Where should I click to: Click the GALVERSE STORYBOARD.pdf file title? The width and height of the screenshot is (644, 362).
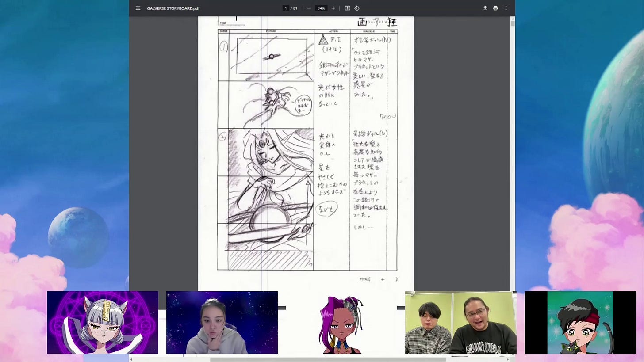[173, 8]
